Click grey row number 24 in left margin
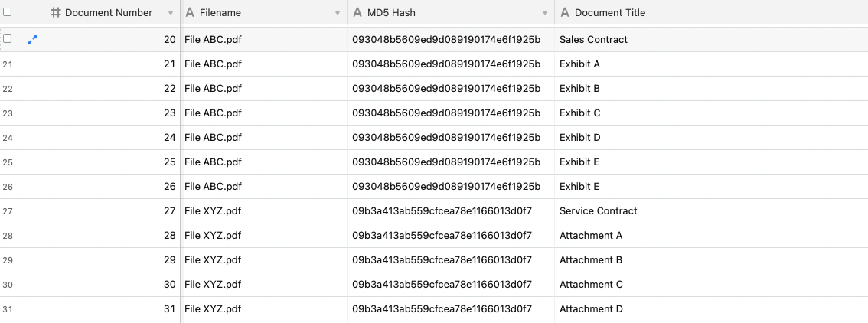 pyautogui.click(x=7, y=138)
